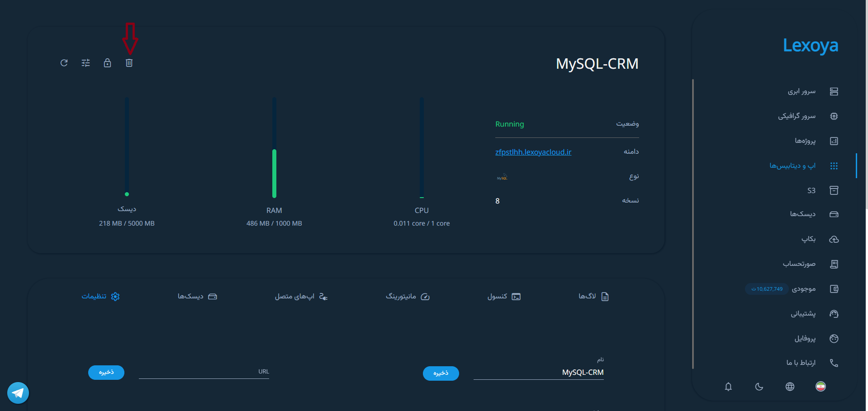Click the lock icon in the app header
This screenshot has height=411, width=868.
tap(107, 63)
